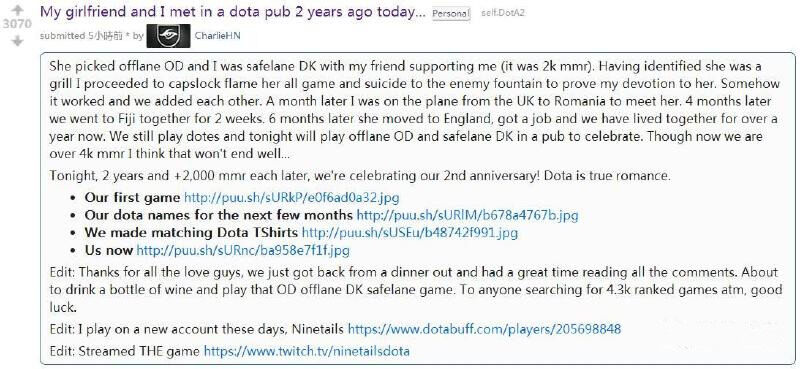
Task: Click the first Edit thanks paragraph
Action: tap(416, 290)
